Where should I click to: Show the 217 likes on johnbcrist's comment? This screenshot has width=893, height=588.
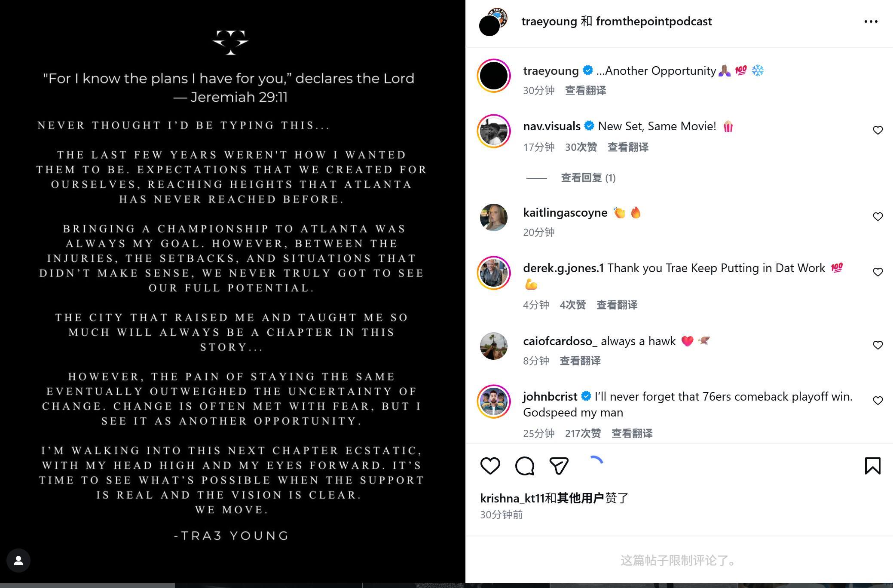pos(583,433)
